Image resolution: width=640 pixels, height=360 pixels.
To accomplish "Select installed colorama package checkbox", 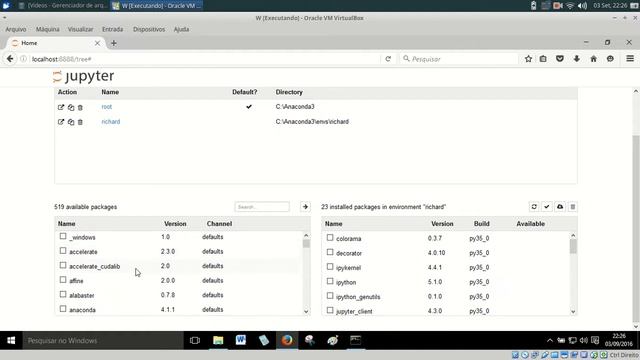I will [x=330, y=238].
